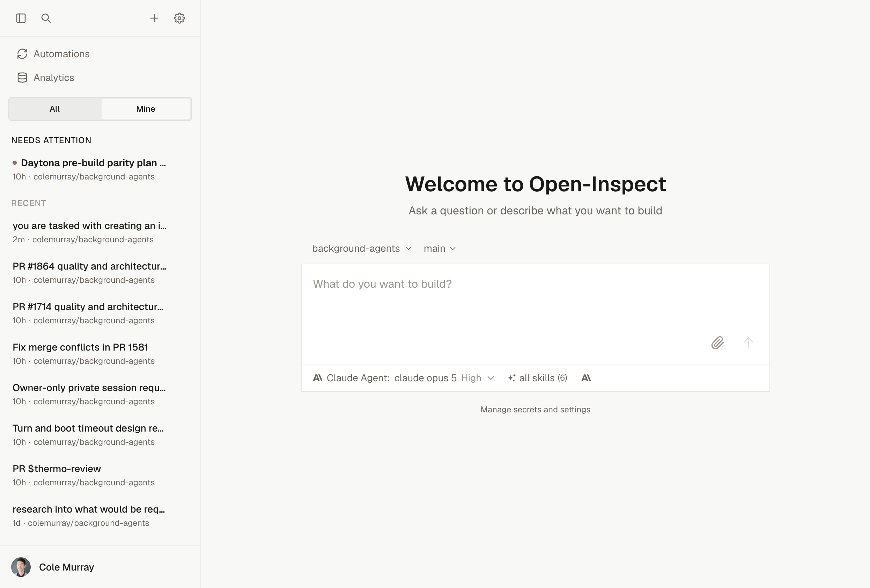Start a new session with plus icon
This screenshot has width=870, height=588.
154,18
